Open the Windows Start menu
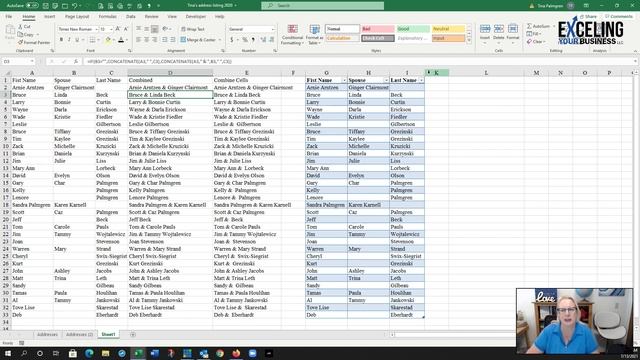The width and height of the screenshot is (640, 360). pos(7,353)
